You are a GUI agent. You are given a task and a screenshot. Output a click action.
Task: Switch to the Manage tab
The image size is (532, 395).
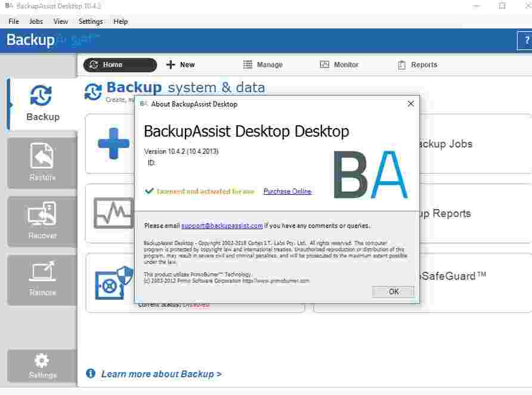pos(264,64)
